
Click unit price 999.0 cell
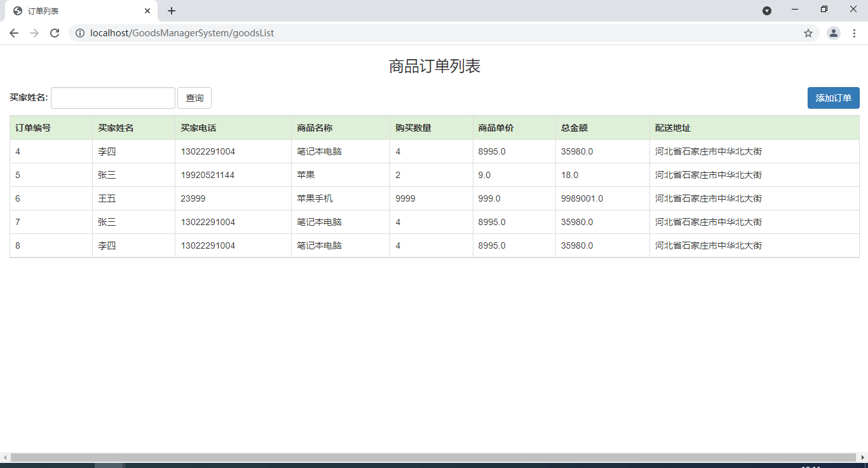[514, 198]
